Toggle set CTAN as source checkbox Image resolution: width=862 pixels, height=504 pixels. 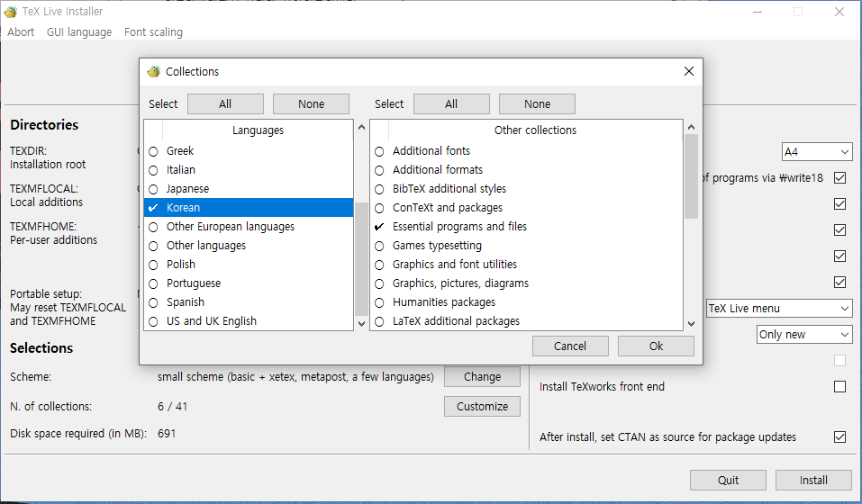point(840,437)
